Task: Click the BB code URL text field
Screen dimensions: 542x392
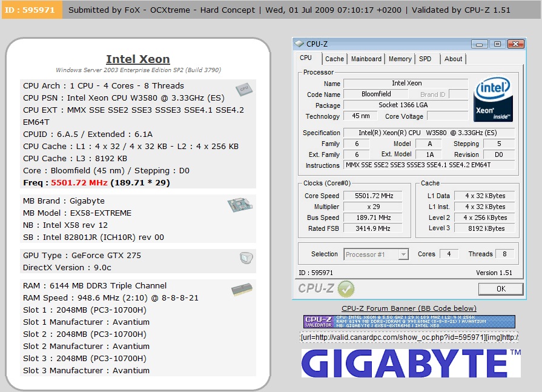Action: 409,337
